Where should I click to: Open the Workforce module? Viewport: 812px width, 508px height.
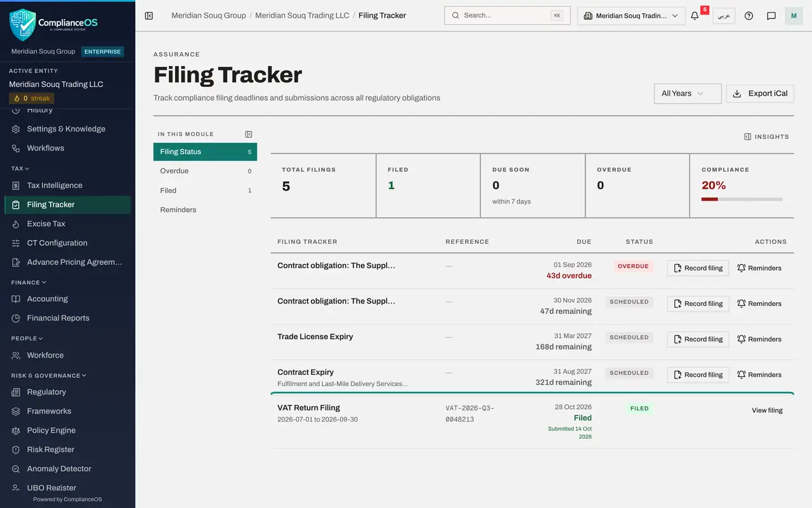click(x=67, y=355)
